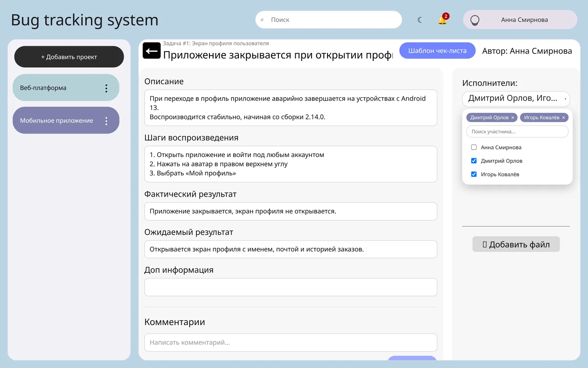Focus the Поиск search field
This screenshot has height=368, width=588.
[x=329, y=20]
